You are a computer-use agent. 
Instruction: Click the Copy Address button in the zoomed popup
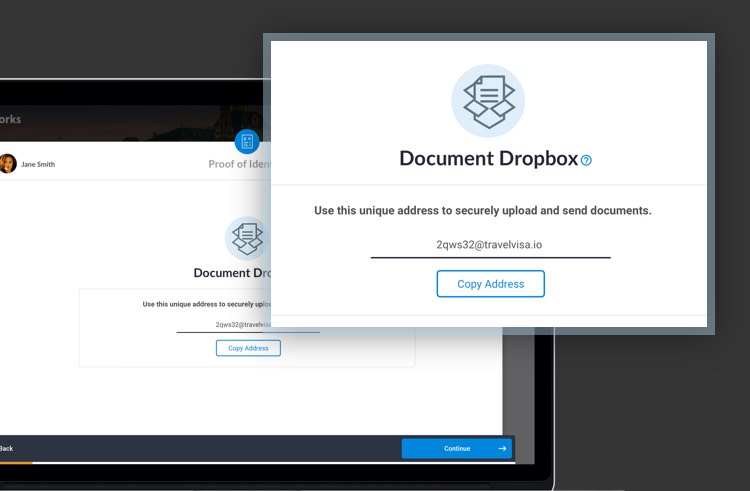[490, 284]
